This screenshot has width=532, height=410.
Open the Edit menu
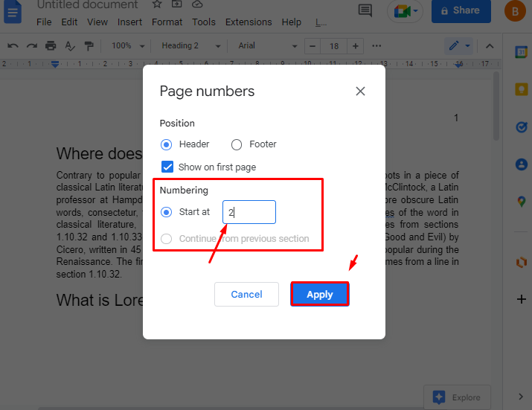pos(69,22)
